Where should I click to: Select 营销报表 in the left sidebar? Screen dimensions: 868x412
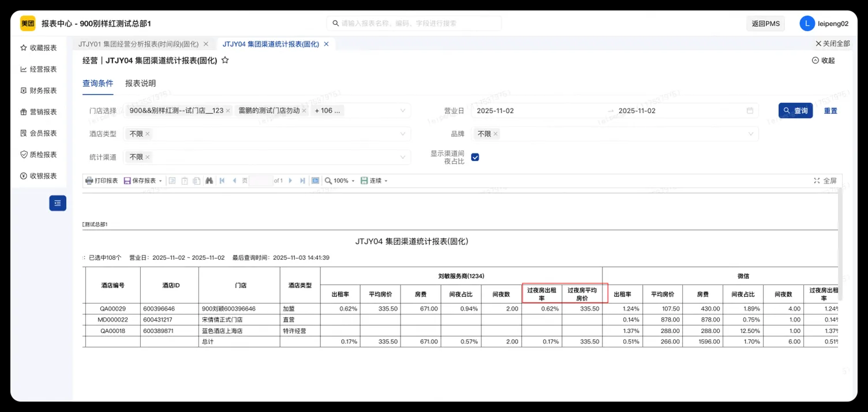(40, 111)
